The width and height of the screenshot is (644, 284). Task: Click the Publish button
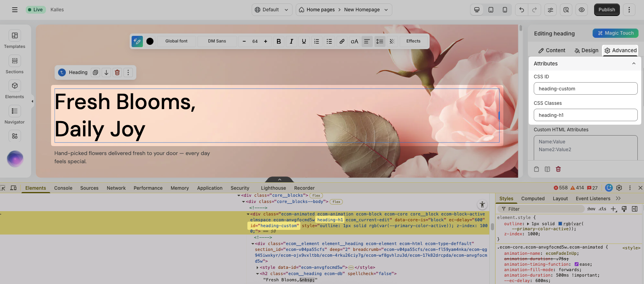pos(607,10)
